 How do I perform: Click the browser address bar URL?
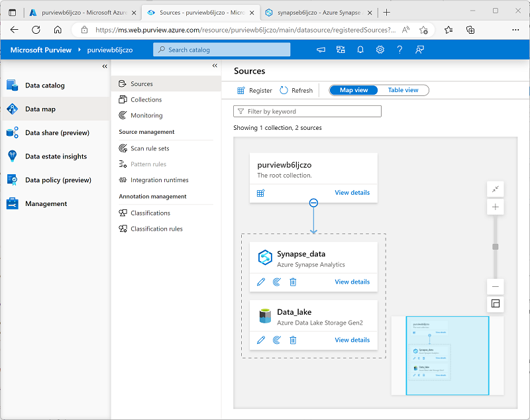pos(245,30)
